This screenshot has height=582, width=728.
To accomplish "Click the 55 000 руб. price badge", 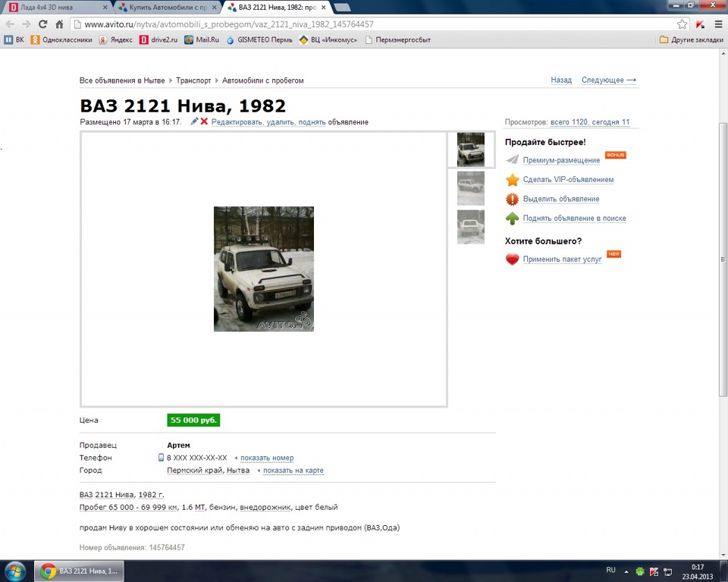I will tap(193, 420).
